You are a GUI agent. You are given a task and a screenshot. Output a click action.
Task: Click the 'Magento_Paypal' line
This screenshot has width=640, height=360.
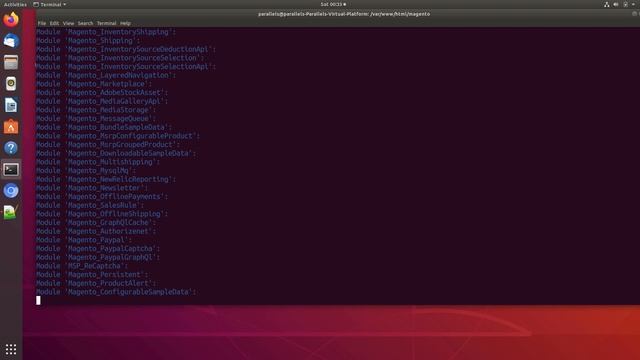point(84,240)
